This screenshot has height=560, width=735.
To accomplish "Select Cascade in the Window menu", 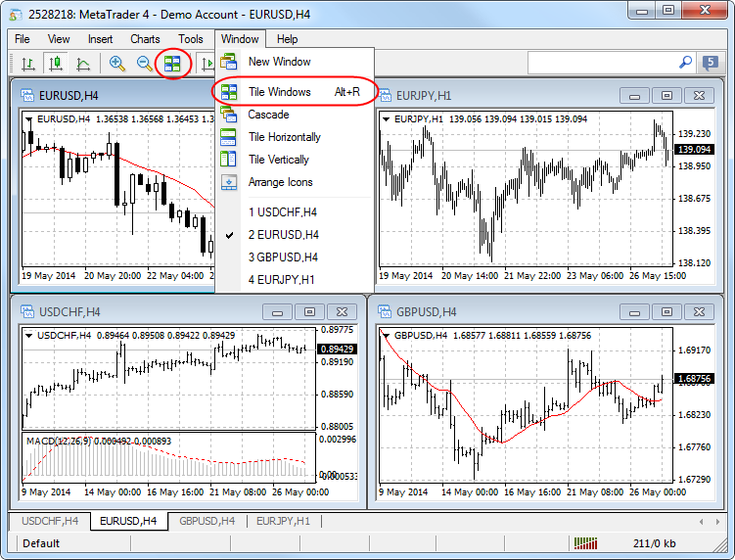I will (268, 115).
